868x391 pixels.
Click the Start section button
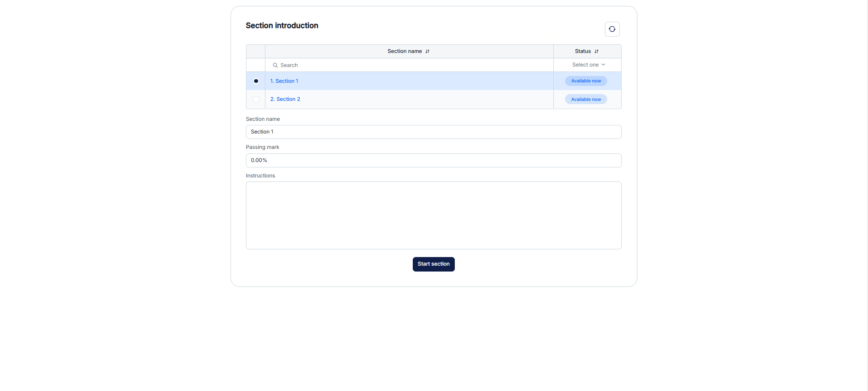point(434,264)
